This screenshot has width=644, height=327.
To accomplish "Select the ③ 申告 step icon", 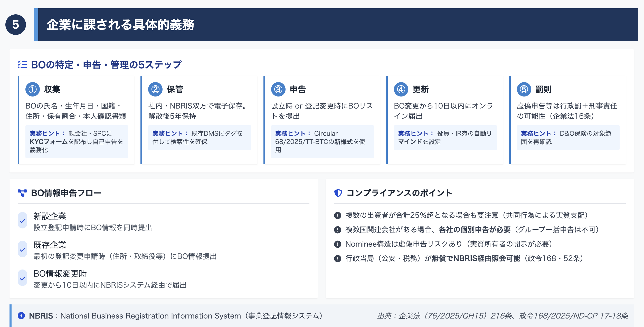I will (278, 89).
